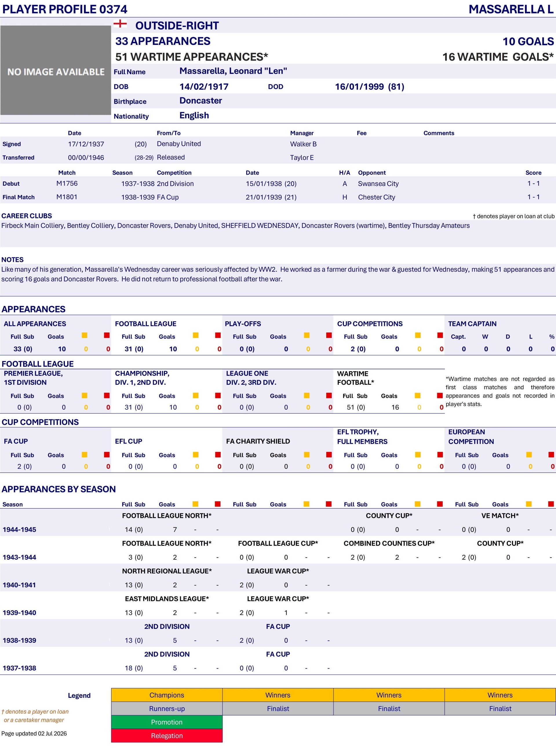Open final match M1801
The width and height of the screenshot is (556, 756).
[x=67, y=197]
